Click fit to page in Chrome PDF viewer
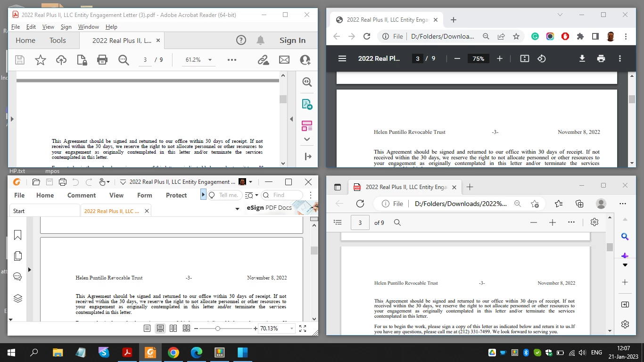644x362 pixels. click(x=525, y=58)
